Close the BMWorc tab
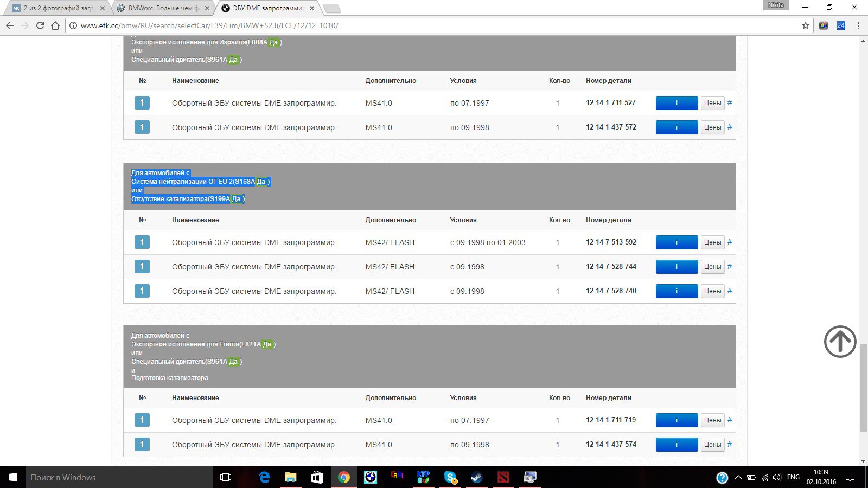Screen dimensions: 868x488 click(207, 8)
